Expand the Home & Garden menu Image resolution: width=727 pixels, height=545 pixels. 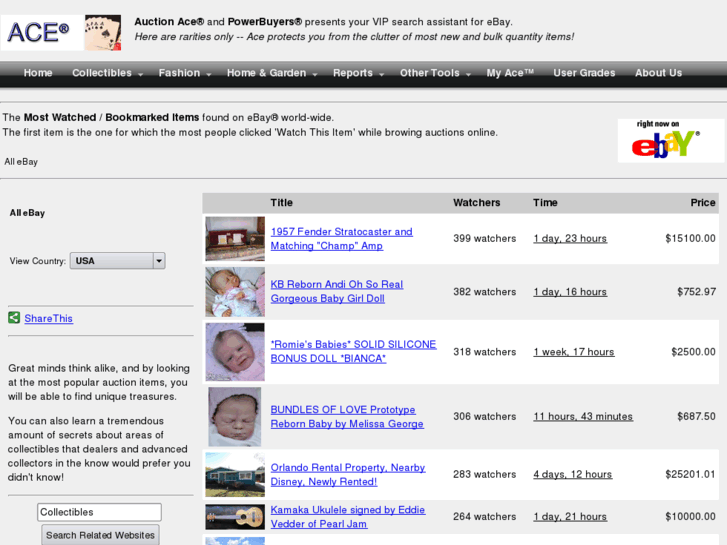pos(272,73)
